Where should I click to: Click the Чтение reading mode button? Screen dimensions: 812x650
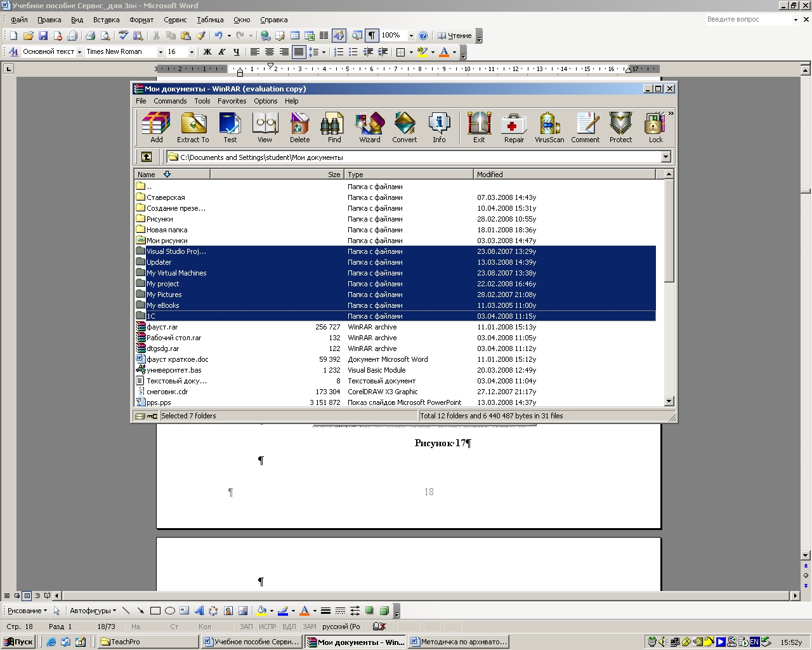click(454, 36)
